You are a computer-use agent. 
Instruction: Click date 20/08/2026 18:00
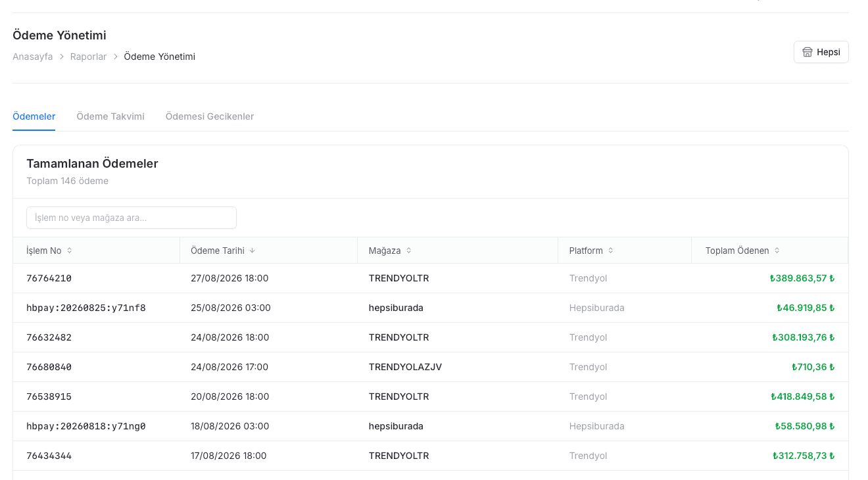pyautogui.click(x=230, y=396)
